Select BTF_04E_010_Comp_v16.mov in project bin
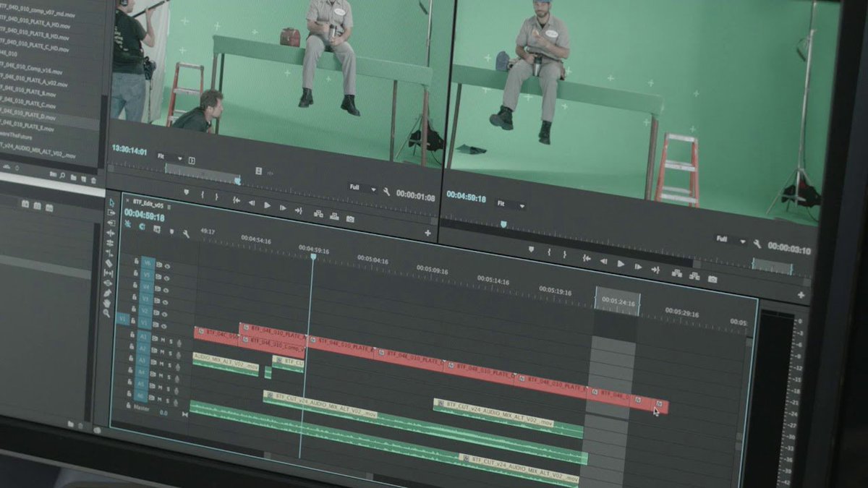This screenshot has height=488, width=868. click(x=31, y=69)
